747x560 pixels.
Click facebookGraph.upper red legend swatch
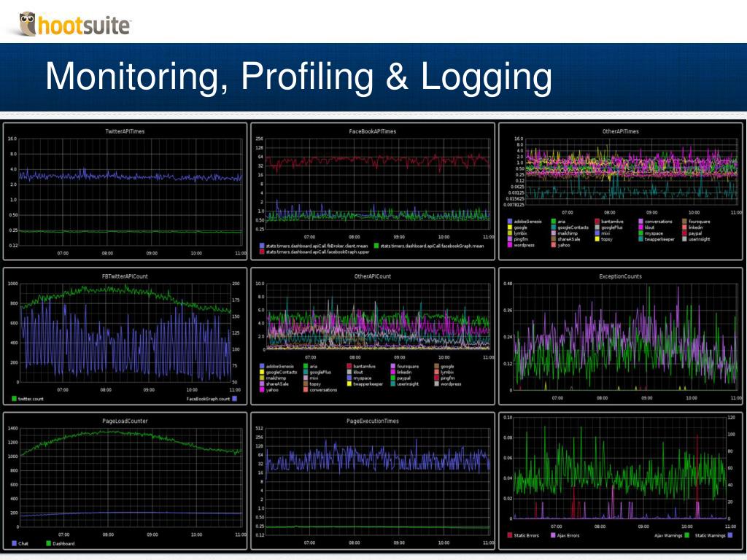[x=262, y=252]
